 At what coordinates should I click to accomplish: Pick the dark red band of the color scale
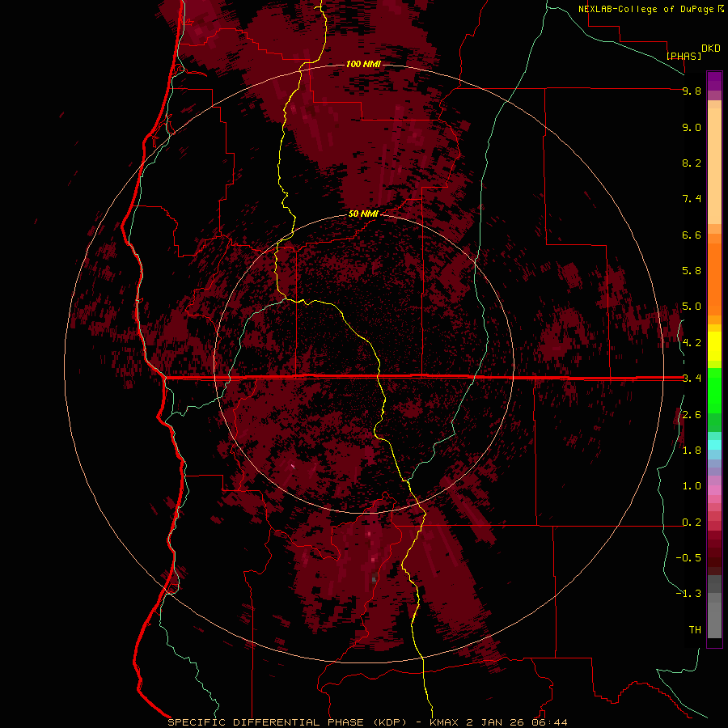tap(714, 552)
